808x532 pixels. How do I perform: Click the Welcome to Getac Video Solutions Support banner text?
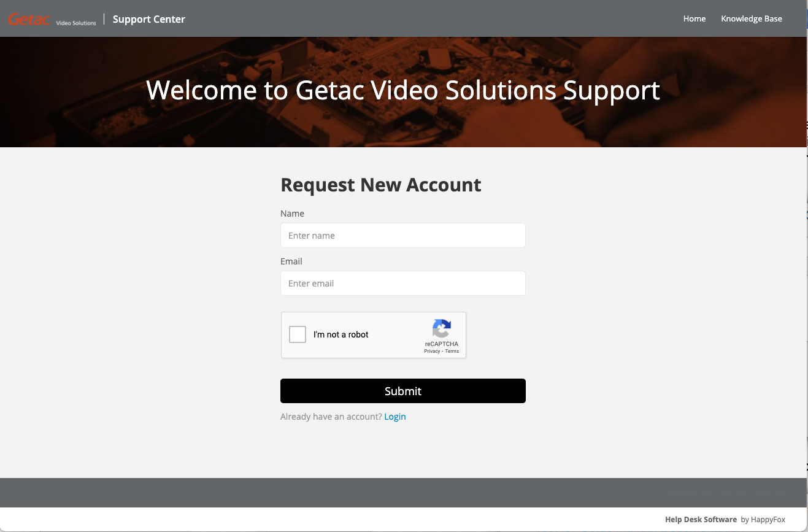point(403,90)
